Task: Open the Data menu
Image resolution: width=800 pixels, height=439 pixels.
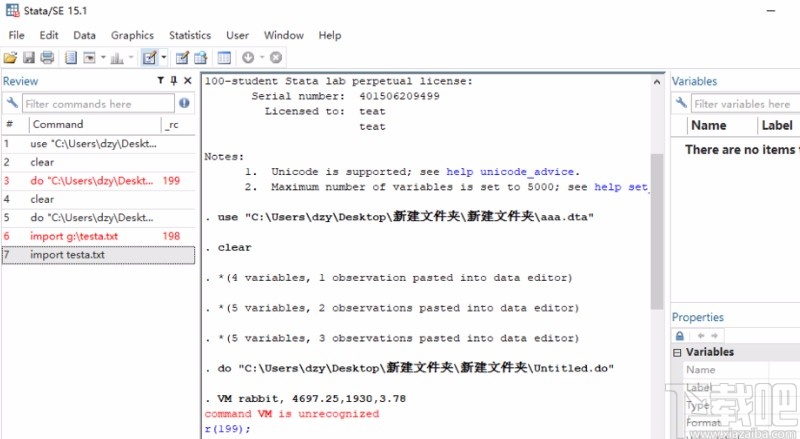Action: point(84,35)
